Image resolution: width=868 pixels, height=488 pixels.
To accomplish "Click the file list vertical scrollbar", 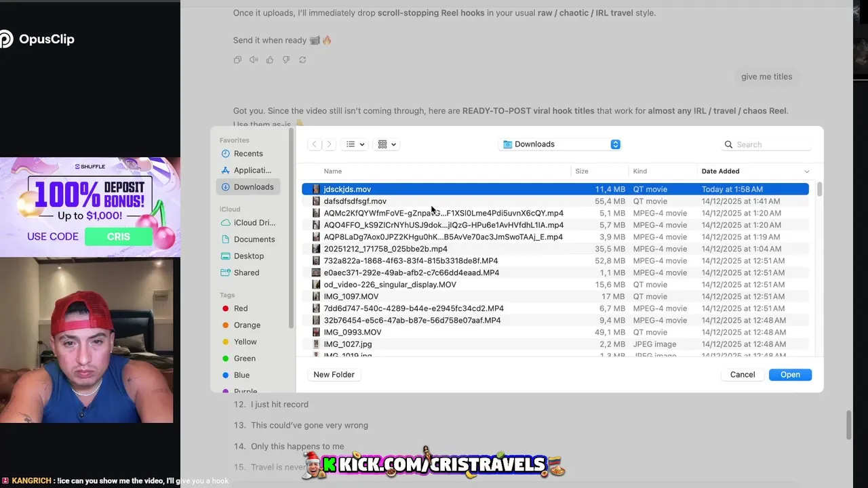I will [x=819, y=189].
